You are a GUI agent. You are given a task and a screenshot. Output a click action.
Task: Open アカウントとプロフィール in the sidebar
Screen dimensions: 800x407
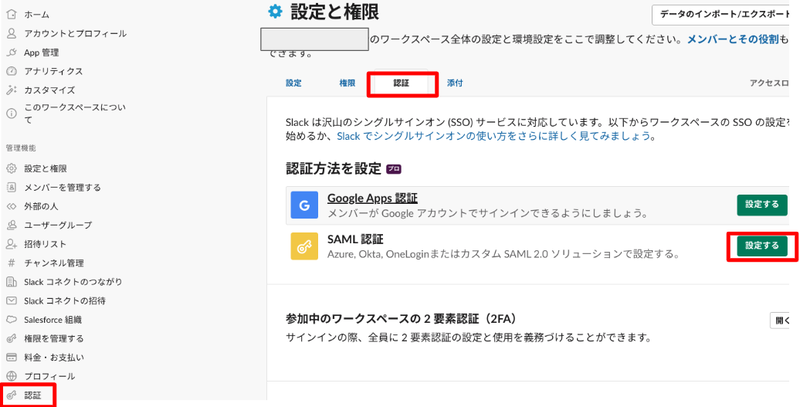[76, 34]
